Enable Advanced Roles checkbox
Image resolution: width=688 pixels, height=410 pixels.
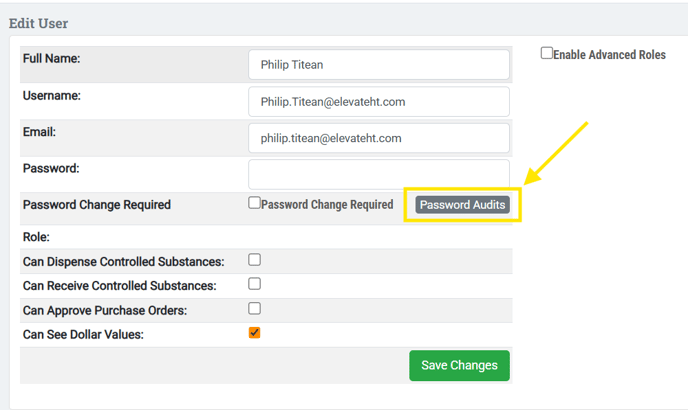coord(547,54)
